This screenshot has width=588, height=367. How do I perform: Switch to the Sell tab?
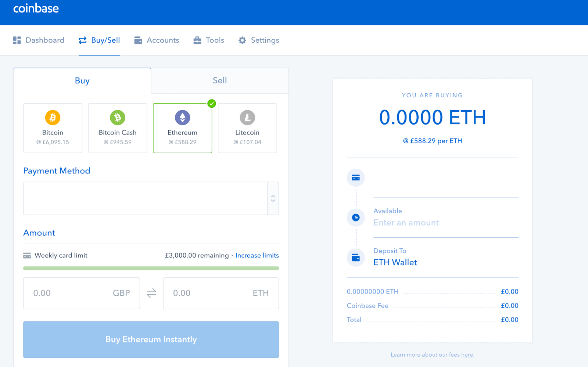pos(220,80)
